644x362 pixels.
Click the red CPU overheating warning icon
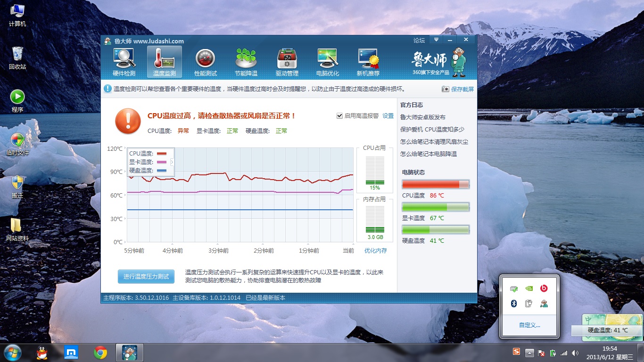point(128,121)
